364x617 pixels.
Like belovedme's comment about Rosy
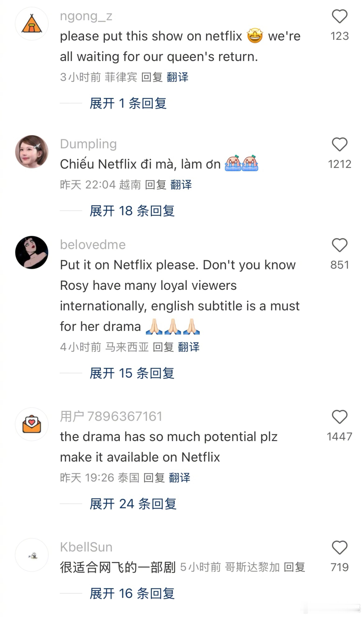pos(339,245)
